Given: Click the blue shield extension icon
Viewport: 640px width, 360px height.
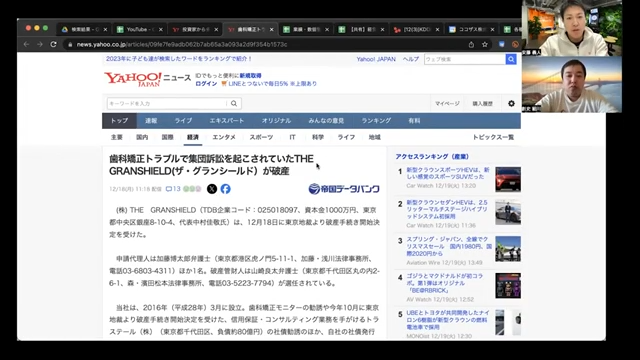Looking at the screenshot, I should (502, 44).
